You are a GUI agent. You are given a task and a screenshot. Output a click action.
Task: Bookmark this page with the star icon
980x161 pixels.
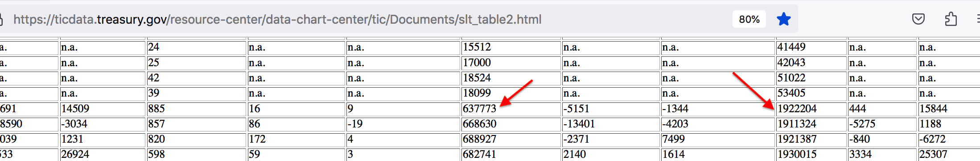click(783, 19)
